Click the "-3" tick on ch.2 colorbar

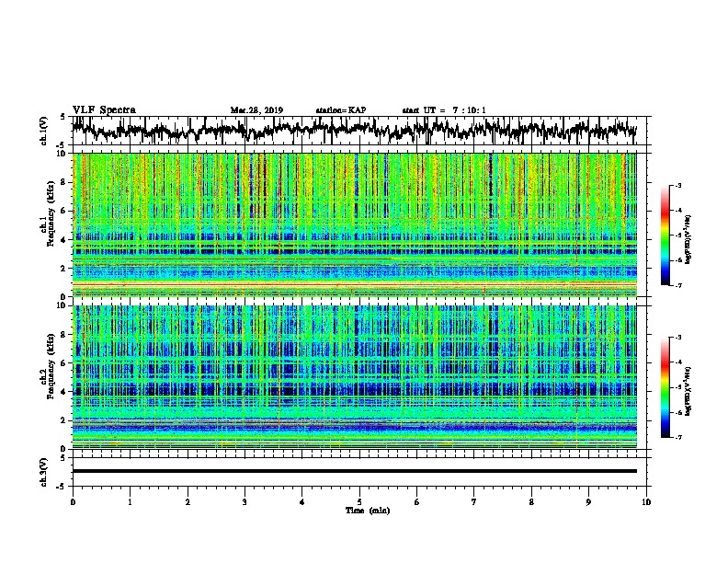[677, 338]
